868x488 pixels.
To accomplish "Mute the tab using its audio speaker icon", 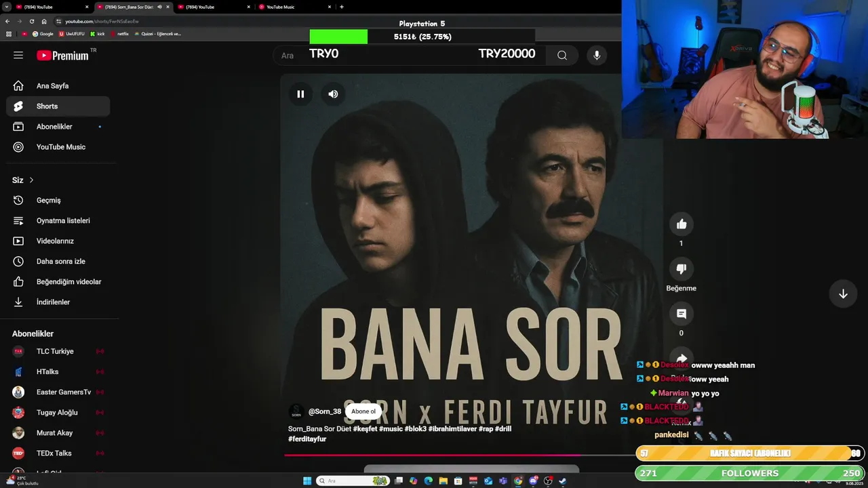I will click(159, 7).
